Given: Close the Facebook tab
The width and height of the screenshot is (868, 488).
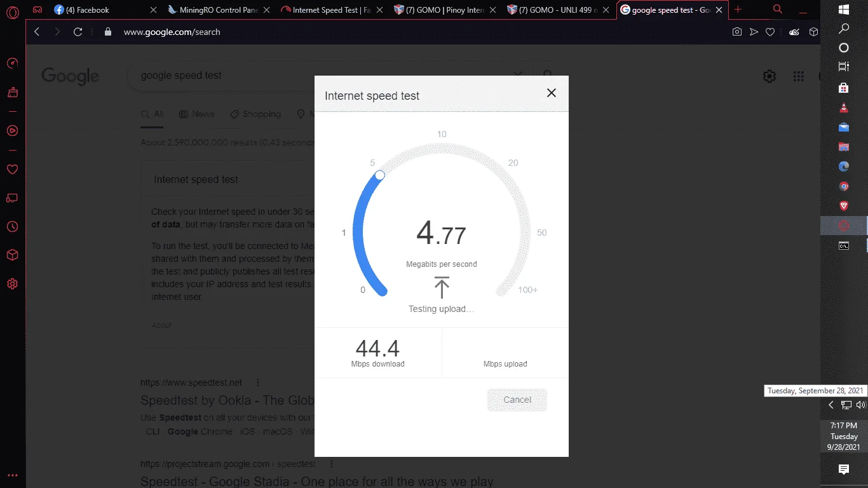Looking at the screenshot, I should (153, 10).
